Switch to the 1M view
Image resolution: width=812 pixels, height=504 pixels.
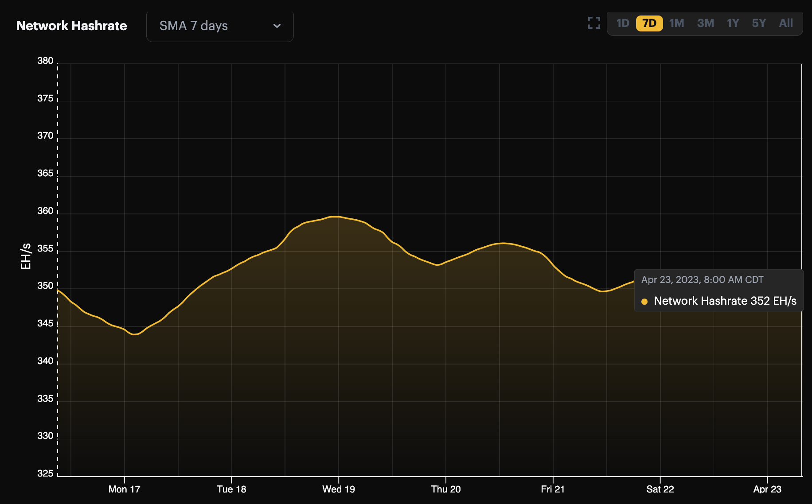click(676, 23)
